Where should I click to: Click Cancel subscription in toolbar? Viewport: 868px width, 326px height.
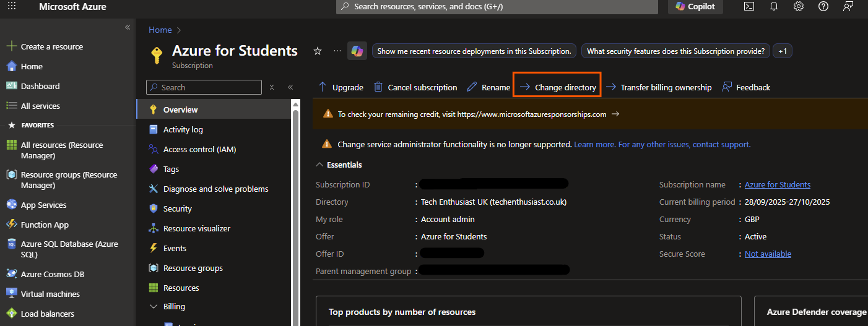415,87
